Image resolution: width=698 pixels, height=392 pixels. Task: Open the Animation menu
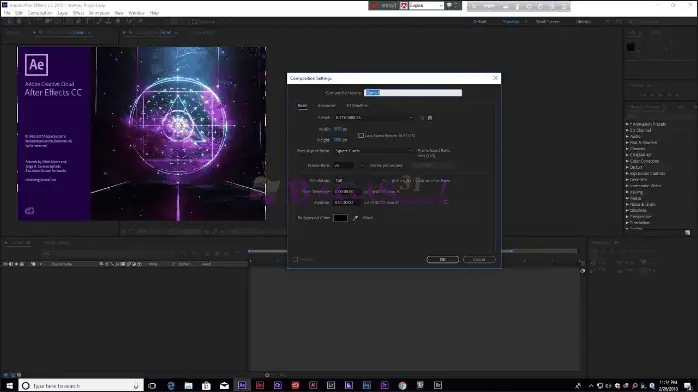99,13
